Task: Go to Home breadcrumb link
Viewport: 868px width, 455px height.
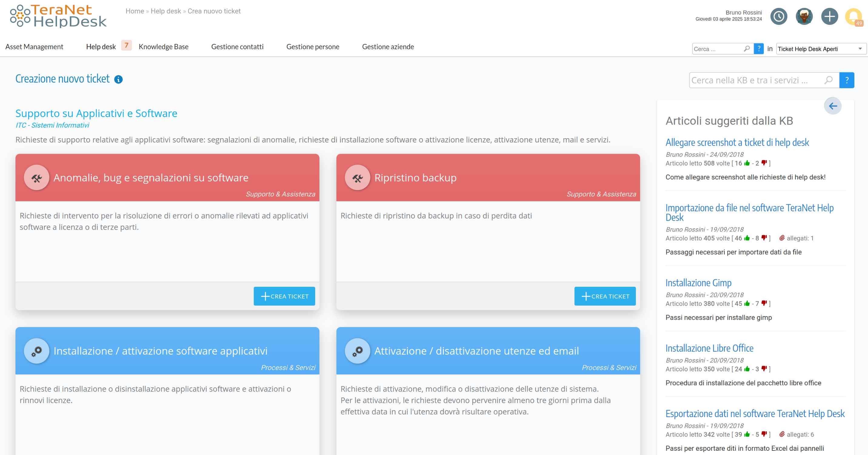Action: 135,11
